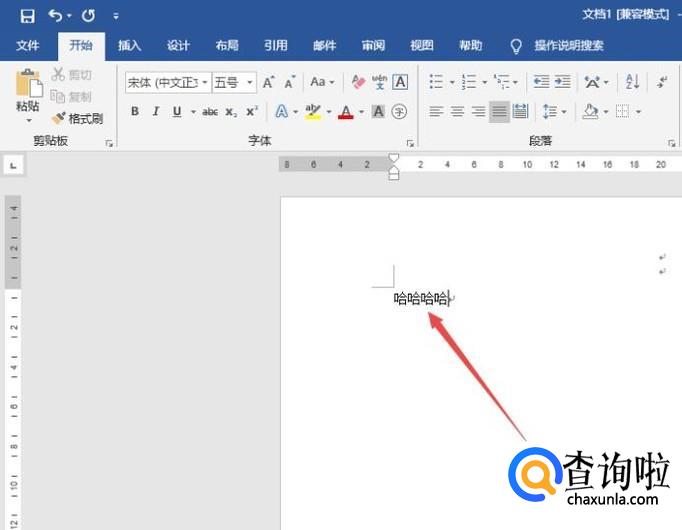Toggle strikethrough abc formatting
Screen dimensions: 682x530
click(x=210, y=112)
